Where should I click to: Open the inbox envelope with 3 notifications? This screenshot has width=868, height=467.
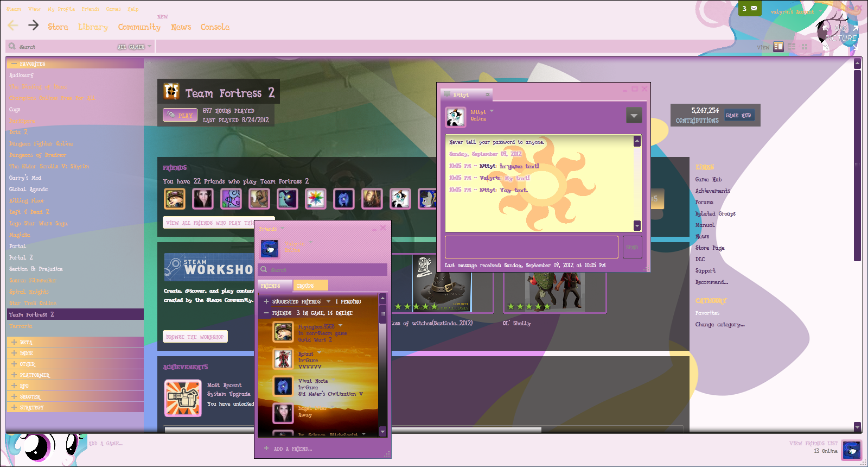click(750, 9)
